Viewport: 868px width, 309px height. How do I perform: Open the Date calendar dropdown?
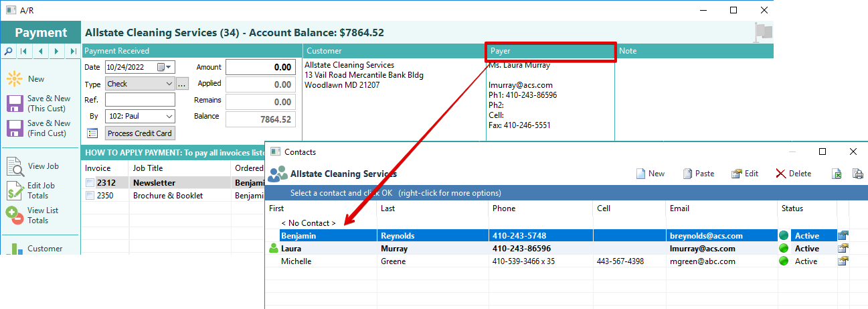click(x=165, y=67)
